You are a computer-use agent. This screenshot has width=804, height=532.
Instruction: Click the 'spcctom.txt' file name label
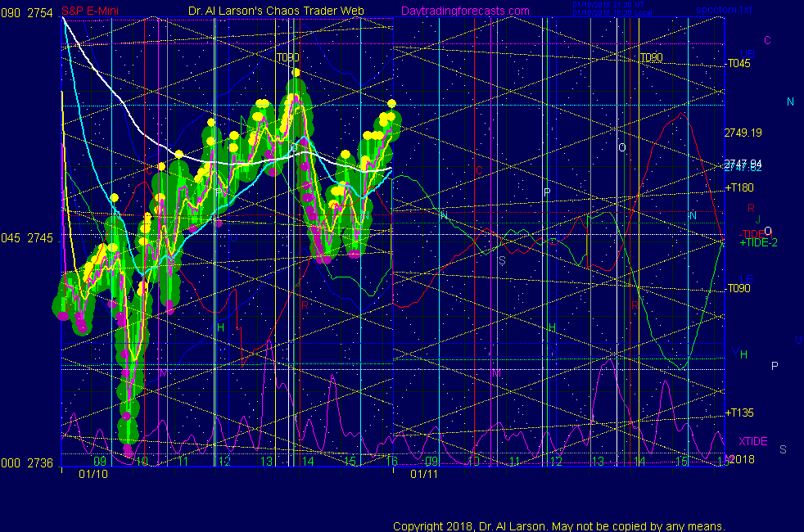coord(724,10)
